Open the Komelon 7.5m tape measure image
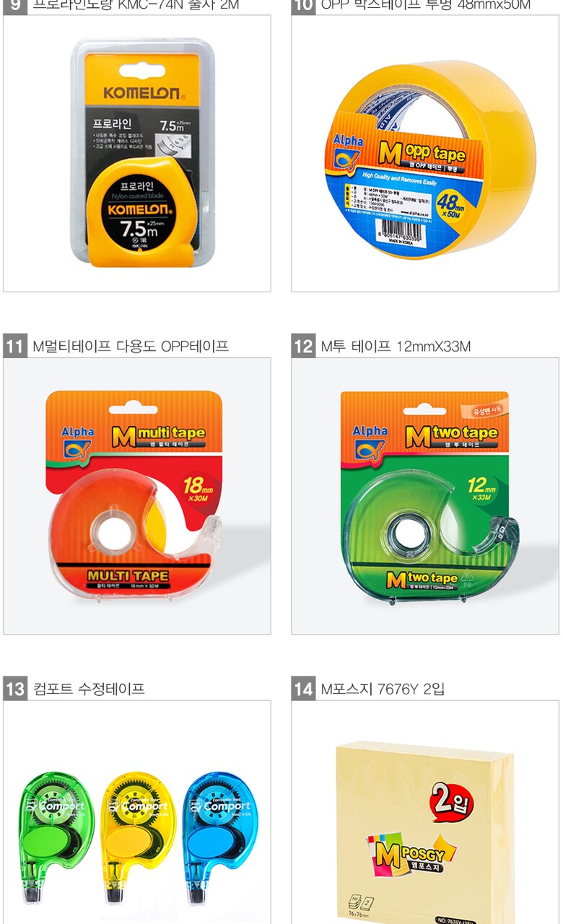This screenshot has height=924, width=563. click(x=137, y=153)
